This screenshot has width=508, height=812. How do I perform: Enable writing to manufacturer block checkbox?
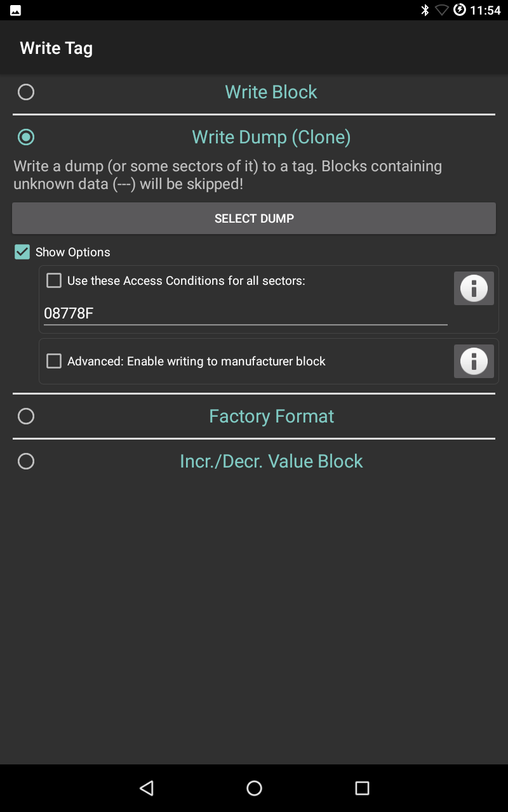point(55,361)
